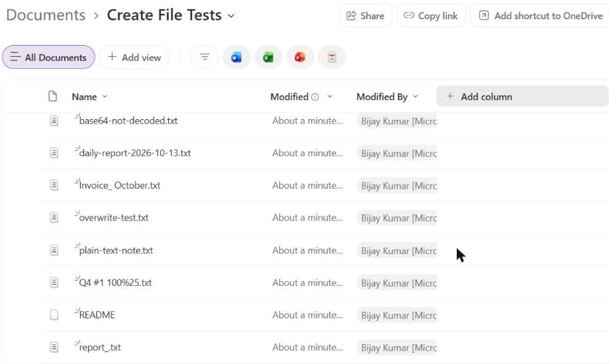609x364 pixels.
Task: Click file icon for base64-not-decoded.txt
Action: tap(54, 121)
